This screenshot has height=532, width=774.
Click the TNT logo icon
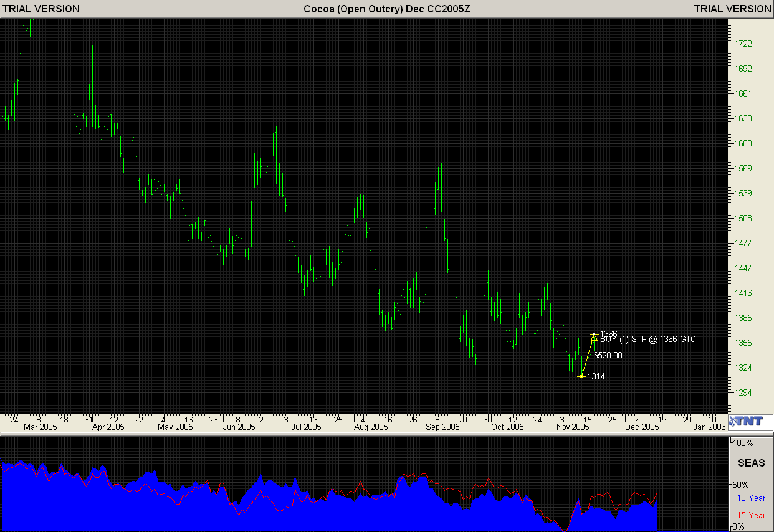pyautogui.click(x=750, y=422)
